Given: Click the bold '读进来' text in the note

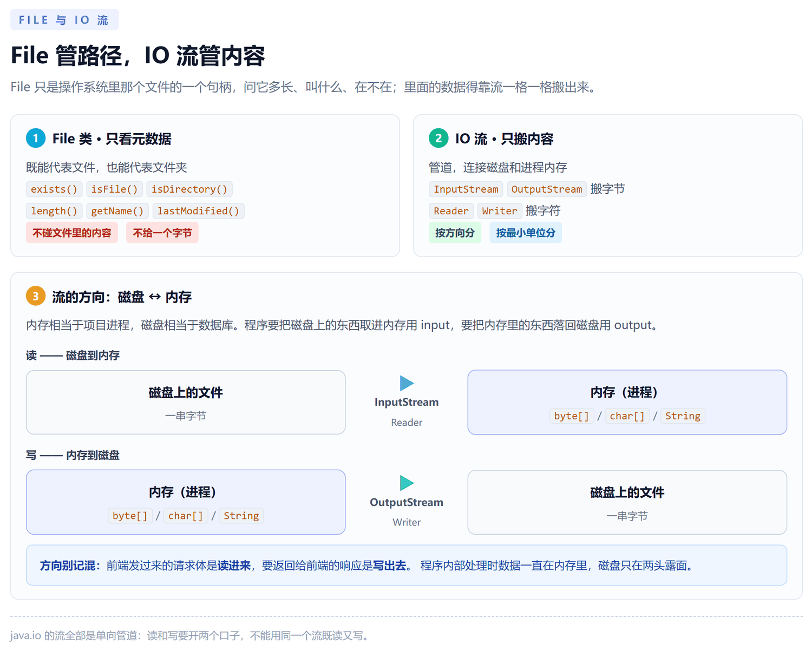Looking at the screenshot, I should tap(234, 565).
